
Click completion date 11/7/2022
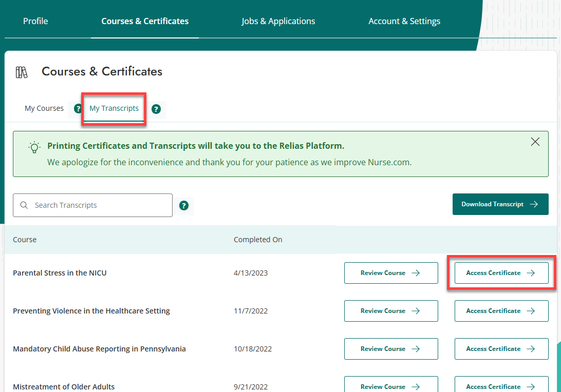(x=251, y=311)
